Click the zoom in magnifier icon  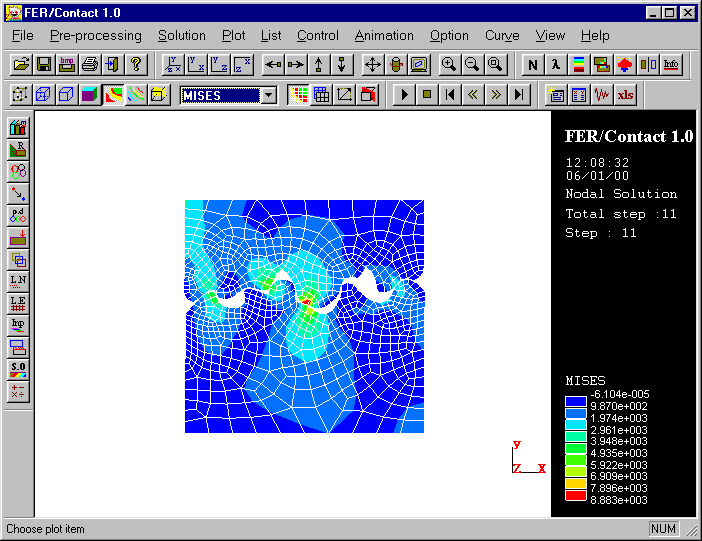pos(449,64)
